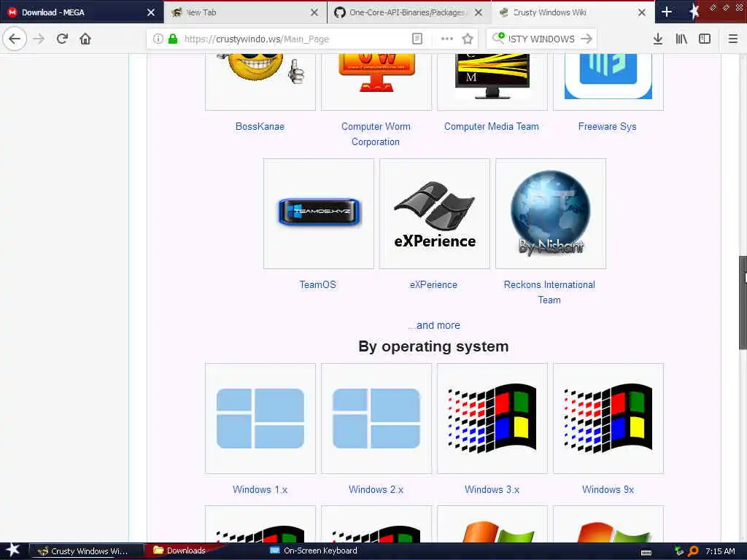The image size is (747, 560).
Task: Switch to the One-Core-API-Binaries GitHub tab
Action: point(409,12)
